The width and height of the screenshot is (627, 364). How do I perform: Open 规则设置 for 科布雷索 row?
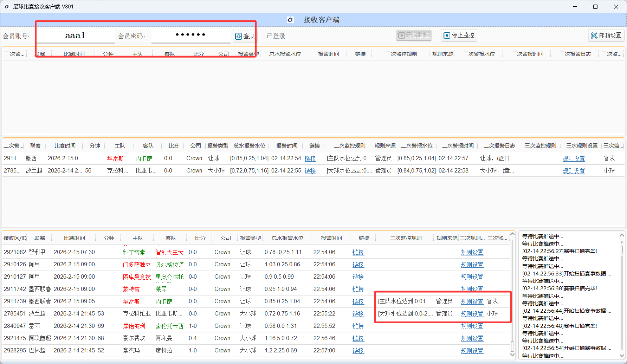[x=472, y=252]
